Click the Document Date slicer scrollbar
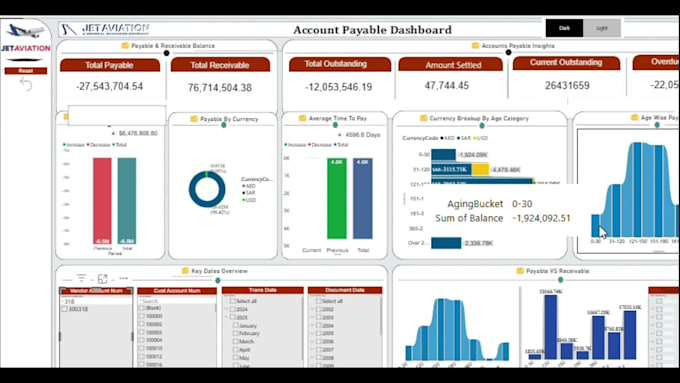Screen dimensions: 680x383 pos(381,316)
